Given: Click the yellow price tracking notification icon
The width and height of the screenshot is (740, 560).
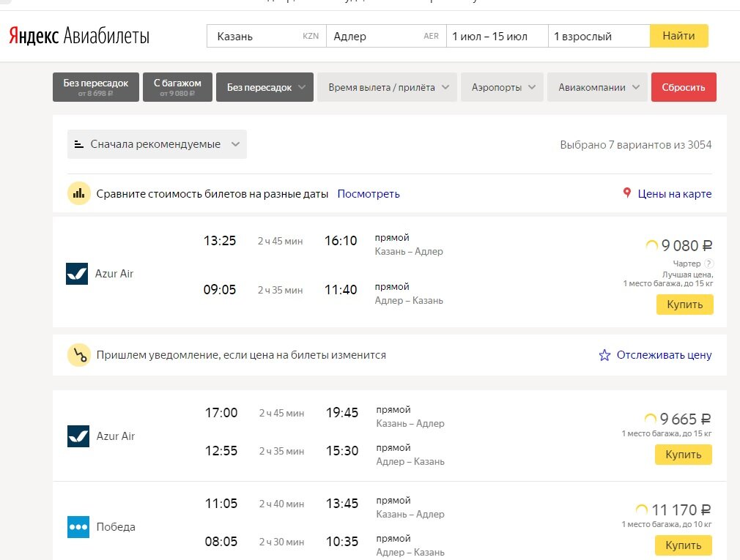Looking at the screenshot, I should (x=79, y=355).
